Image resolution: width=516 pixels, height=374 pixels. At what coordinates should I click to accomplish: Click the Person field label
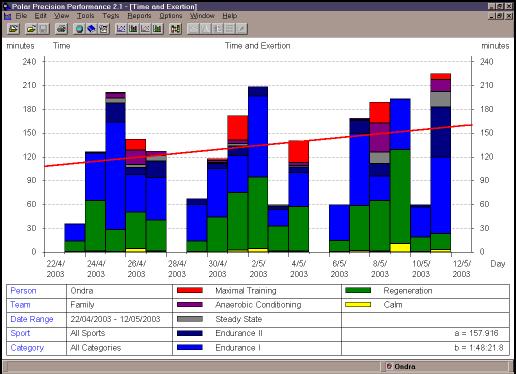coord(23,291)
